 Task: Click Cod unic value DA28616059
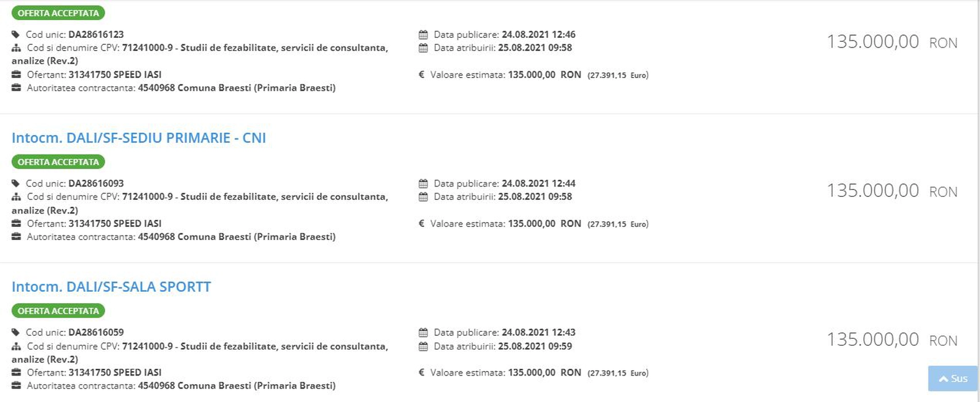coord(96,332)
